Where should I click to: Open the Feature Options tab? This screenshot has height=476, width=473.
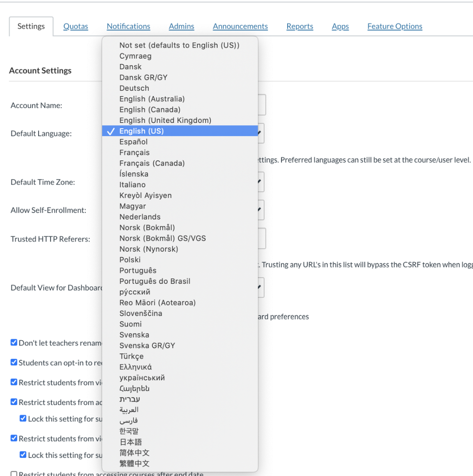pyautogui.click(x=394, y=26)
